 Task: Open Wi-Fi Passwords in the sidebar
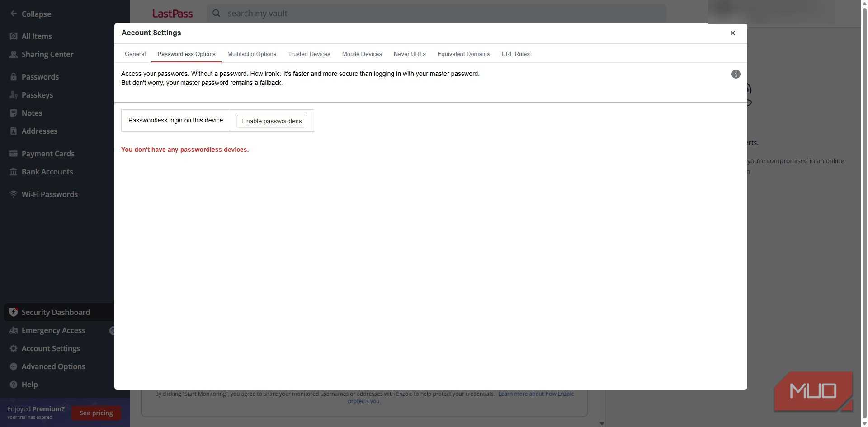(x=49, y=194)
